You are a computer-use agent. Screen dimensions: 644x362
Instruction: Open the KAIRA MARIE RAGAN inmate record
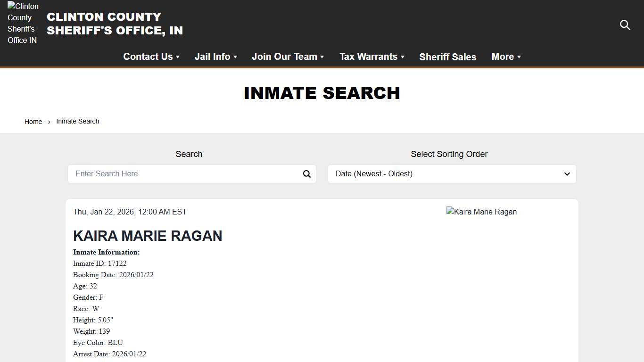(148, 236)
